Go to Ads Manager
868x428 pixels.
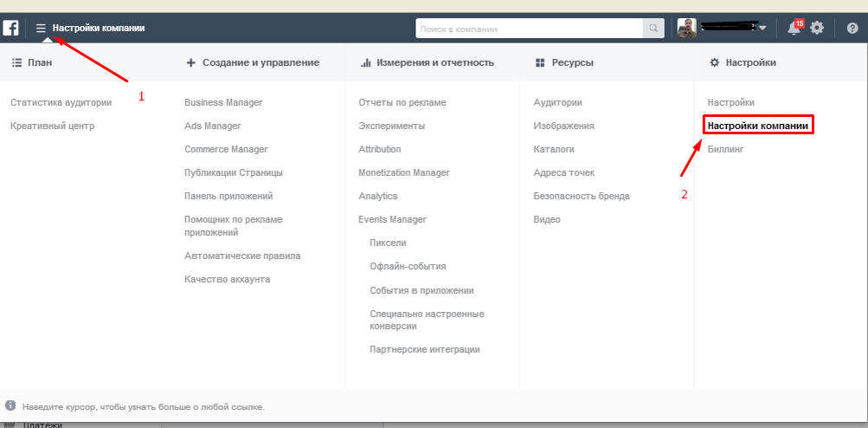[x=213, y=126]
